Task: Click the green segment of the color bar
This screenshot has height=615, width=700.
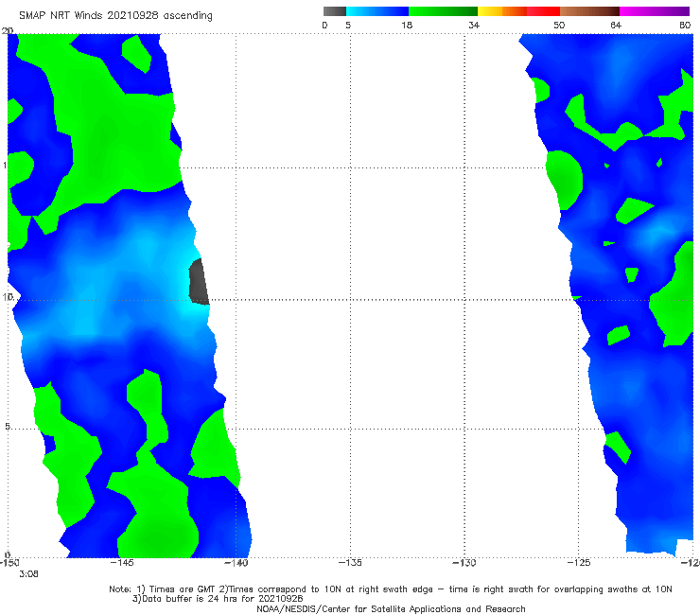Action: (x=443, y=11)
